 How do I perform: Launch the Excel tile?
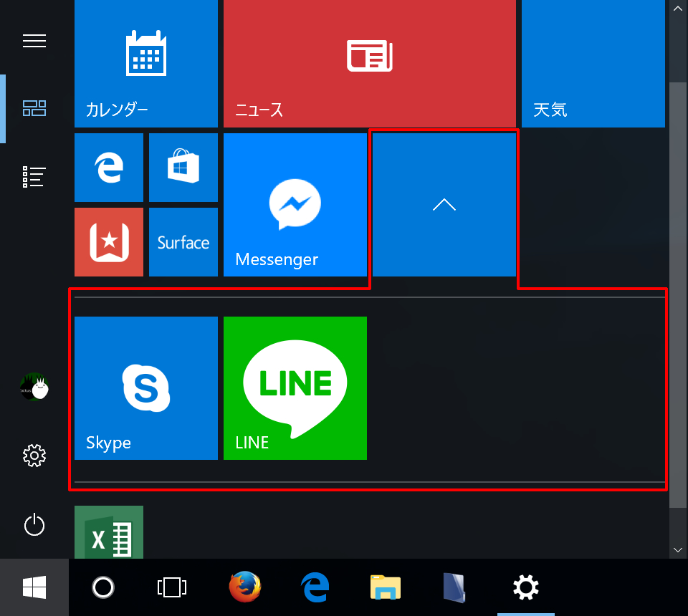[109, 531]
